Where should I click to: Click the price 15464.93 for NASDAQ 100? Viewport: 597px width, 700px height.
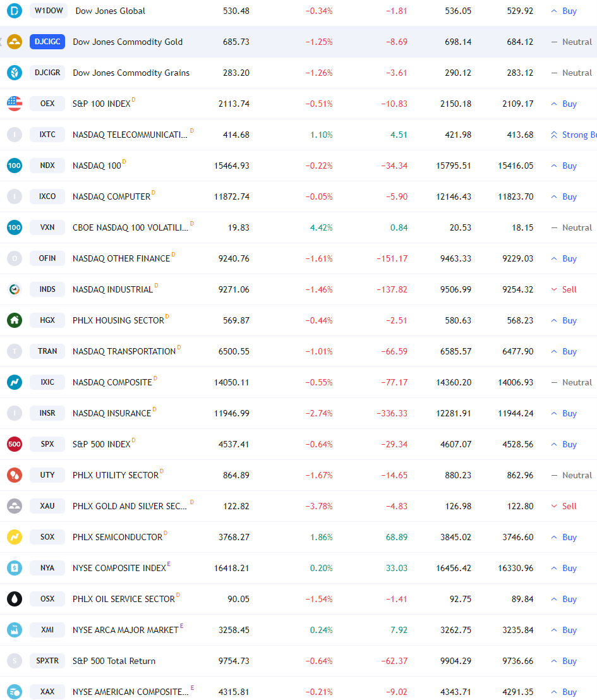(x=232, y=166)
